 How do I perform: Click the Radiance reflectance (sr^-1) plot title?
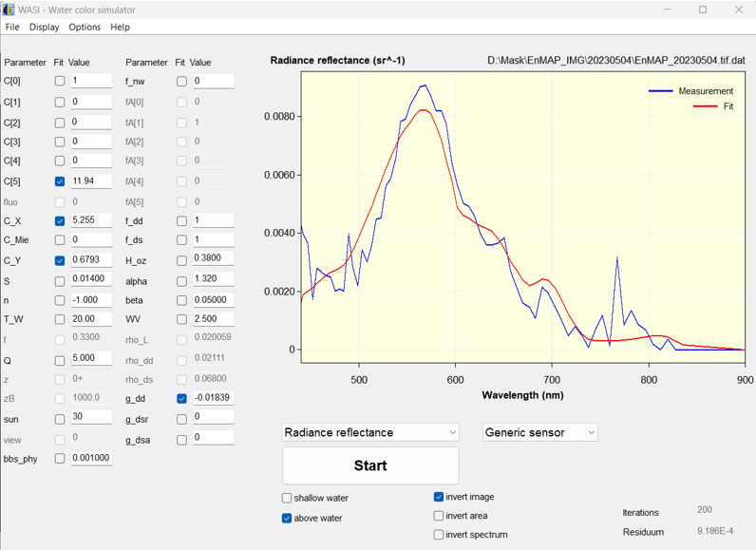pyautogui.click(x=337, y=60)
